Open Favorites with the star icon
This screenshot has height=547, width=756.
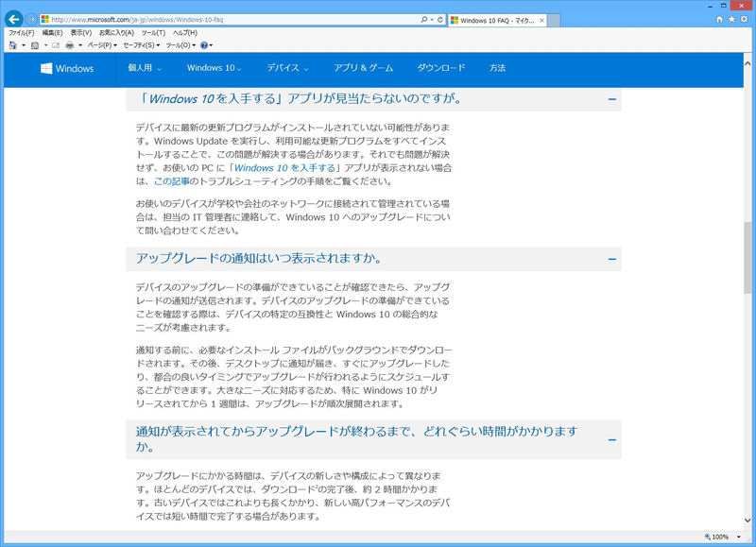pos(731,19)
